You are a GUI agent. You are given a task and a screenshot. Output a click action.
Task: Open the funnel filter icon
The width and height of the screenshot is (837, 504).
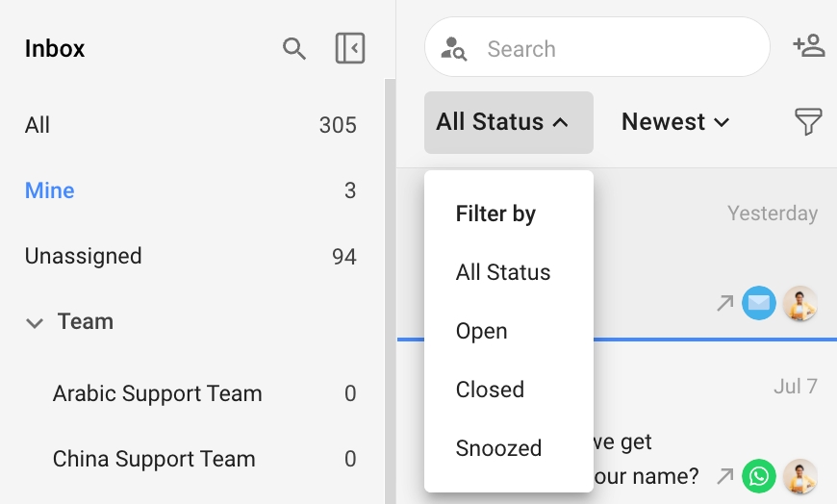808,122
